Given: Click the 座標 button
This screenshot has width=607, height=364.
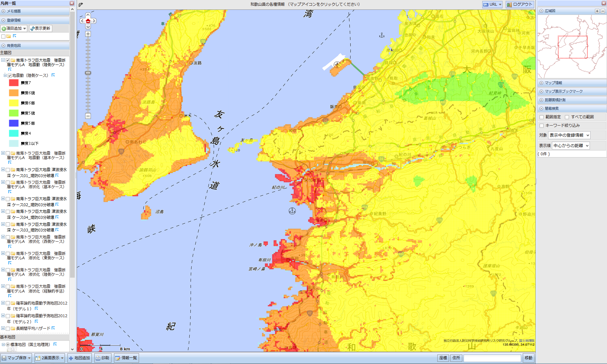Looking at the screenshot, I should (x=443, y=358).
